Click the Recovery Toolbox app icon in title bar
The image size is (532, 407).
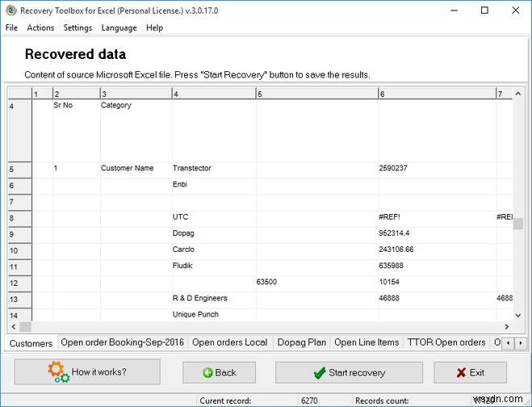pyautogui.click(x=11, y=10)
